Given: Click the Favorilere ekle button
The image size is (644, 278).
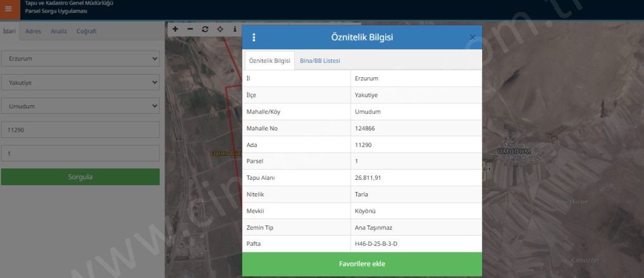Looking at the screenshot, I should pos(362,264).
